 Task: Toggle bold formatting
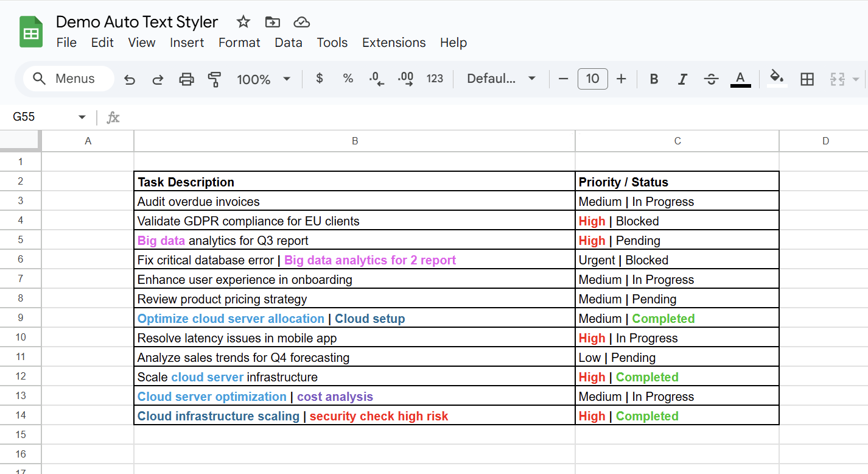click(653, 79)
